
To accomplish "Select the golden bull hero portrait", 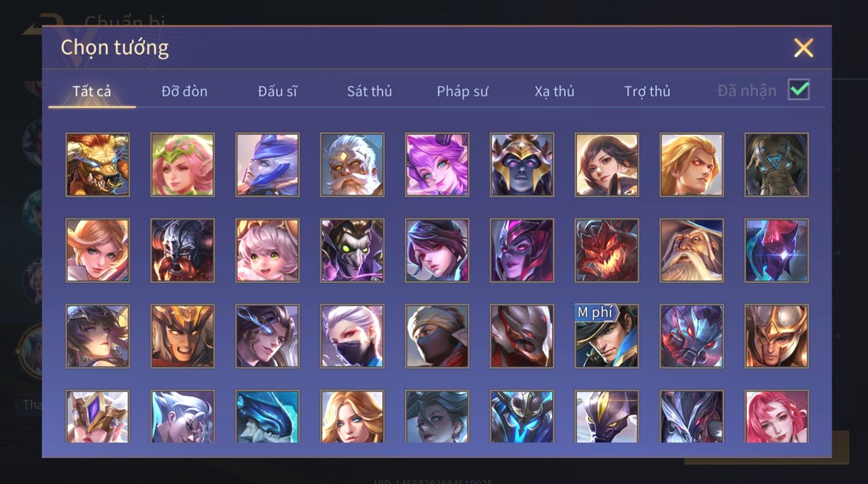I will point(98,165).
